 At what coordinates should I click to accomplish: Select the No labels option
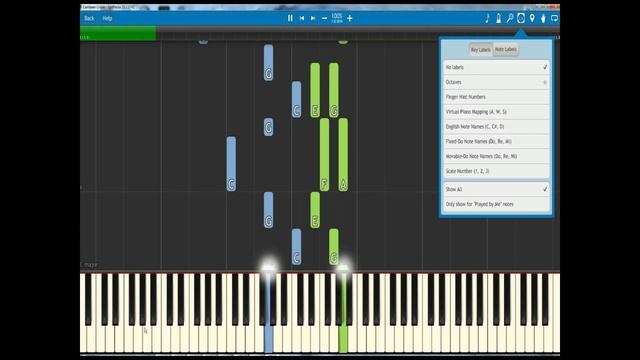click(496, 67)
